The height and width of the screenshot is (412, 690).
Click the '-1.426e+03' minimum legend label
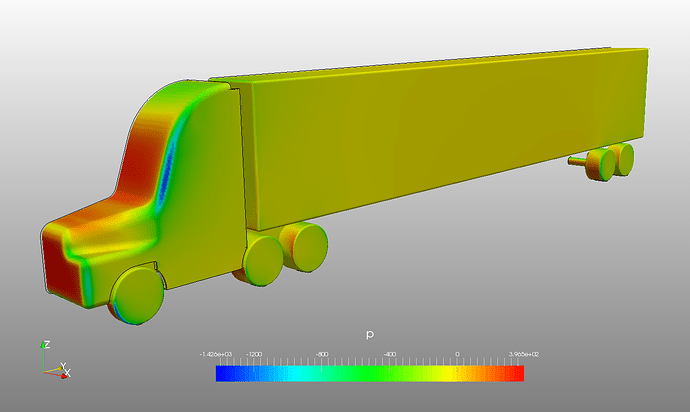(x=216, y=354)
